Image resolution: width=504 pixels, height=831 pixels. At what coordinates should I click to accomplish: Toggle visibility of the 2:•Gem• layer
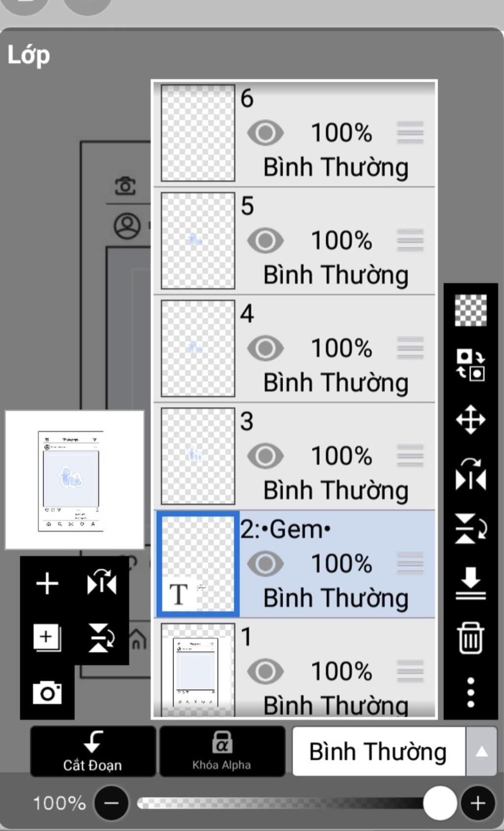[265, 564]
